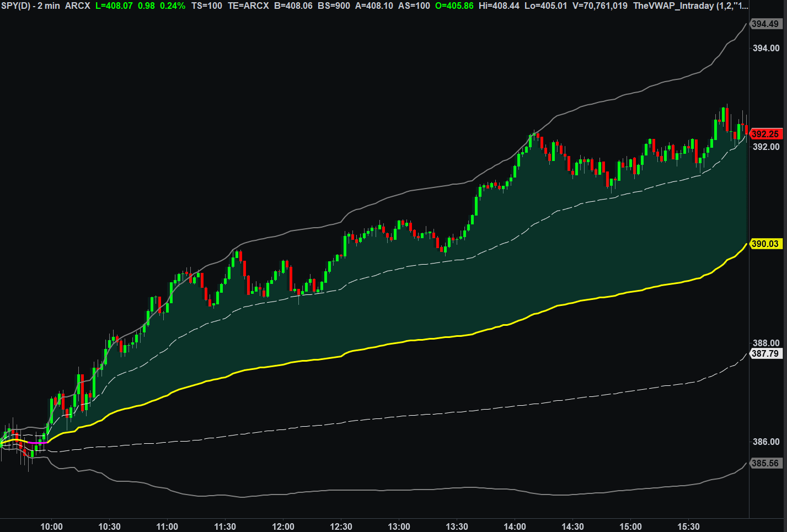The height and width of the screenshot is (532, 787).
Task: Click the 14:00 time axis label
Action: click(x=515, y=526)
